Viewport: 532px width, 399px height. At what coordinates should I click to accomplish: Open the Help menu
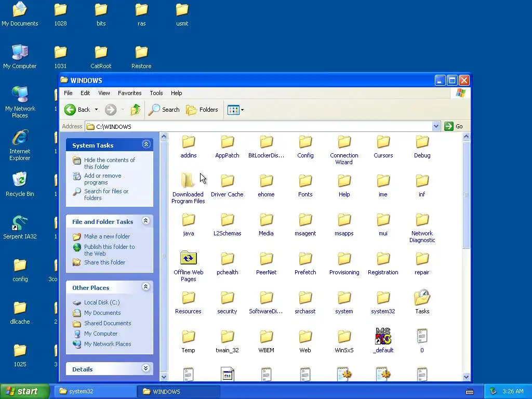pyautogui.click(x=176, y=93)
